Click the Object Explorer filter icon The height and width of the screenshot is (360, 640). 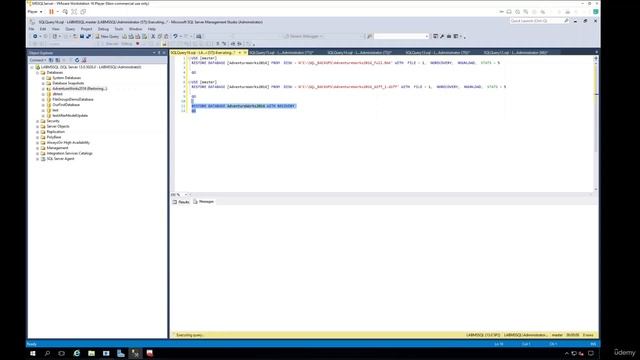tap(70, 60)
